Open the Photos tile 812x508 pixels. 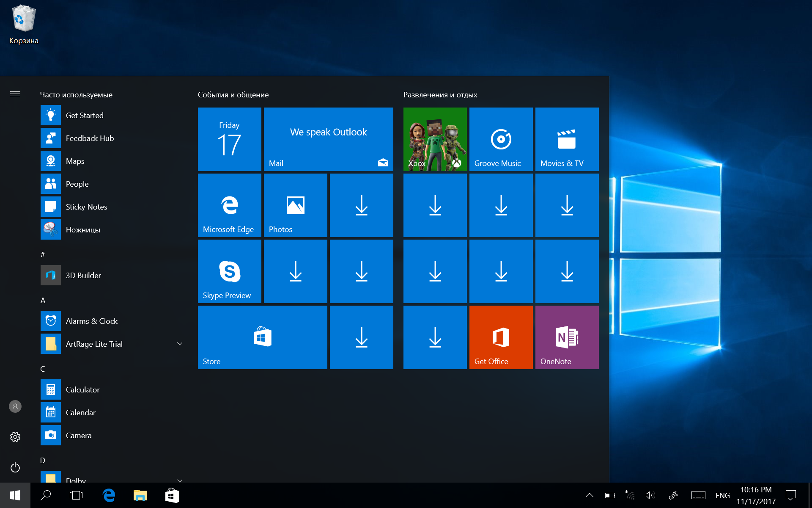[x=296, y=205]
